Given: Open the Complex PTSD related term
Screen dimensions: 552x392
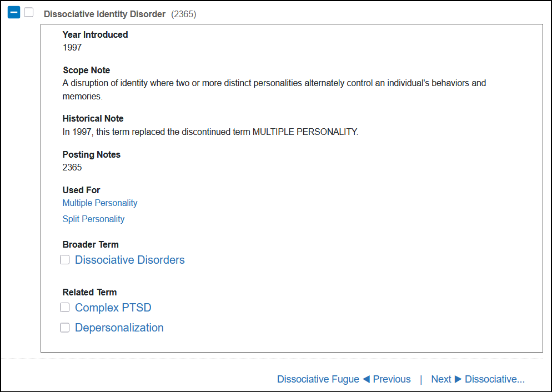Looking at the screenshot, I should point(113,308).
